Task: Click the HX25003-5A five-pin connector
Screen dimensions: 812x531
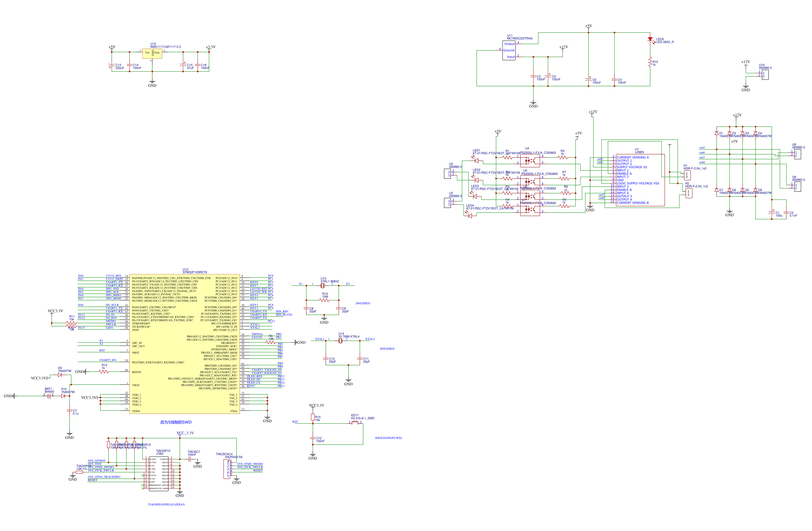Action: click(227, 469)
